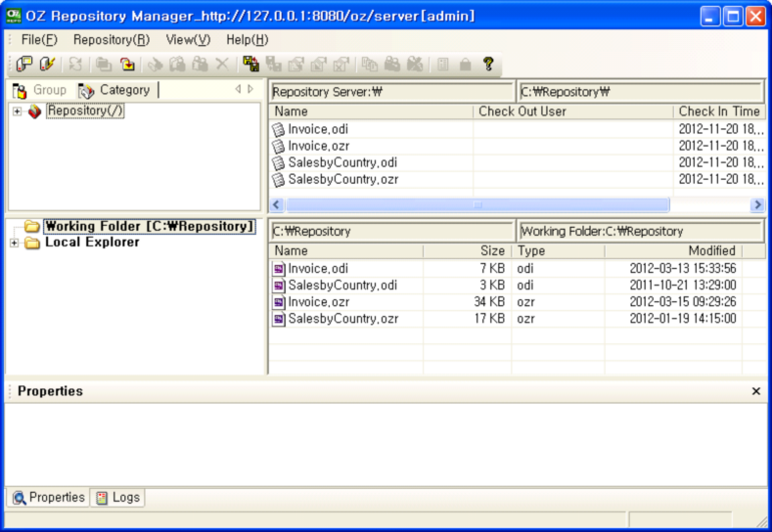Click server list horizontal scrollbar left arrow
This screenshot has height=532, width=772.
(x=277, y=204)
